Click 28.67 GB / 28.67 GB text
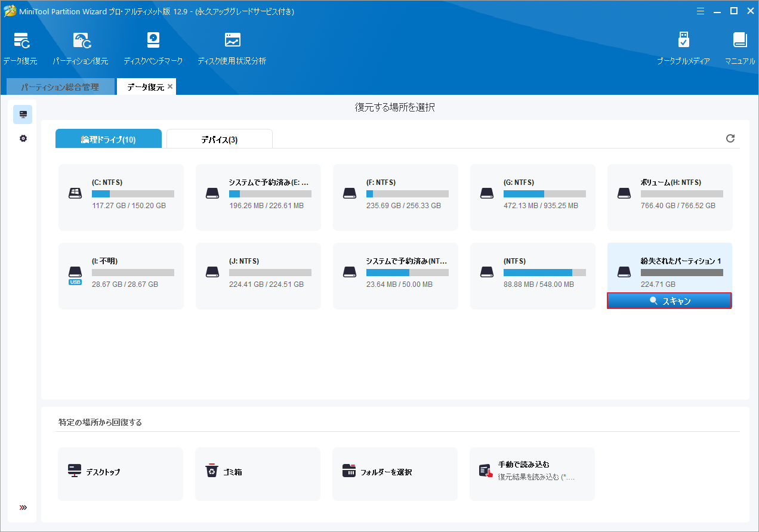The height and width of the screenshot is (532, 759). point(125,284)
